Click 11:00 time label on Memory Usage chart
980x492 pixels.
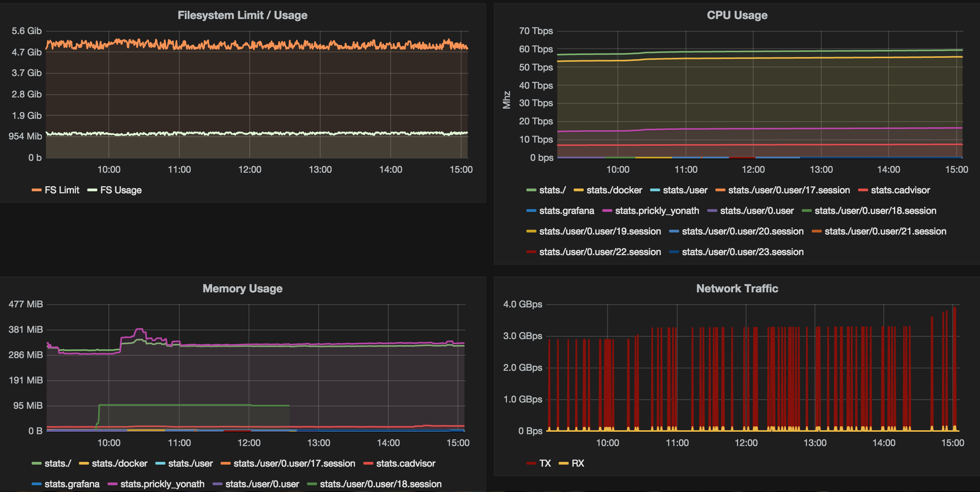coord(179,443)
